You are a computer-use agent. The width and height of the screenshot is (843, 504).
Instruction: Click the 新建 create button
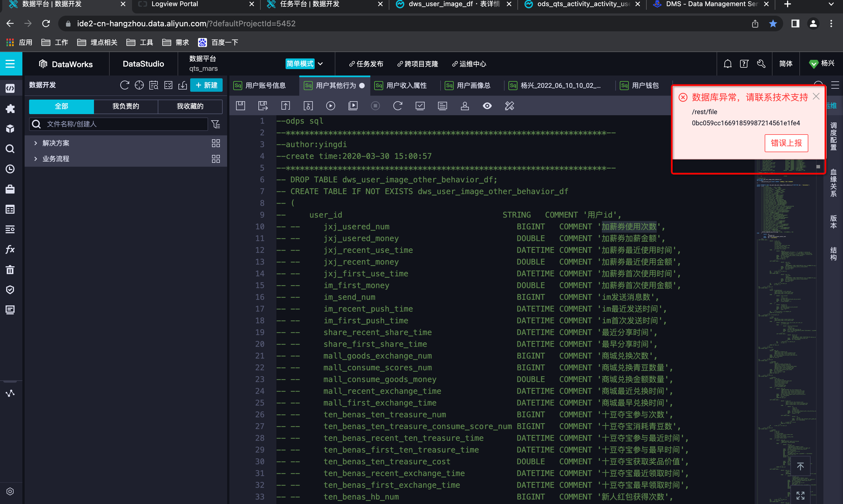pos(206,85)
